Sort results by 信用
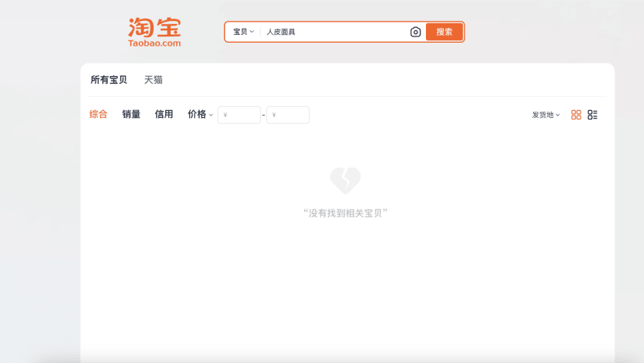 coord(164,115)
